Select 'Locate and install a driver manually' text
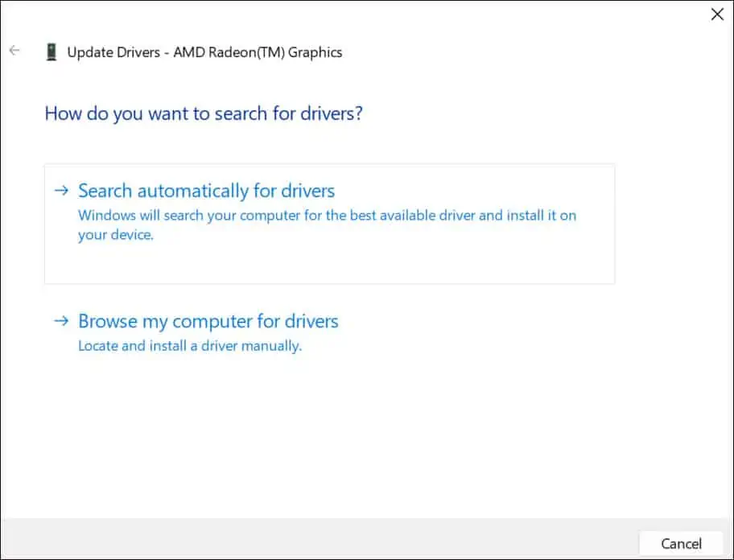The height and width of the screenshot is (560, 734). point(190,346)
